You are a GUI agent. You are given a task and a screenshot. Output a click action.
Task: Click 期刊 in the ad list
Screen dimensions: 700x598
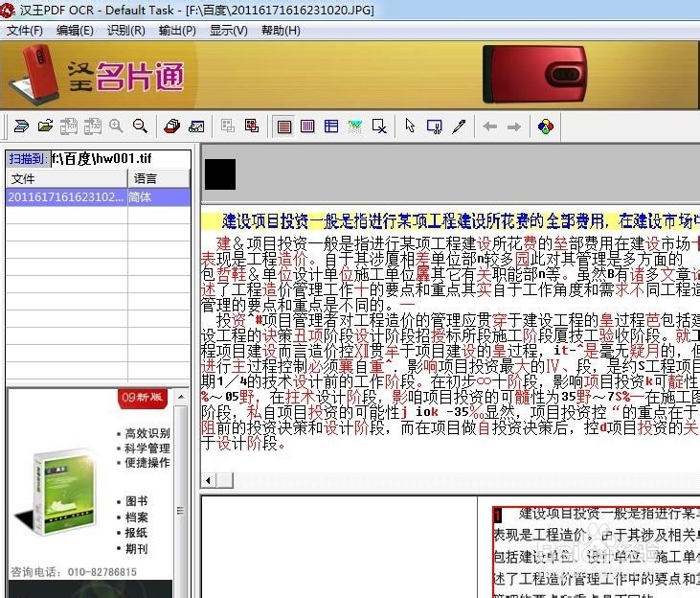[137, 548]
